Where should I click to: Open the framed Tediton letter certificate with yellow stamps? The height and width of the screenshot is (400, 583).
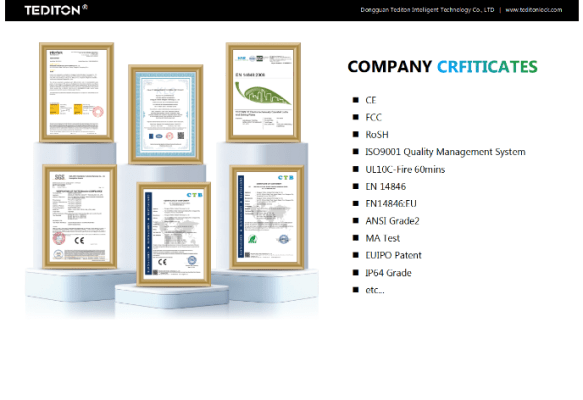point(77,92)
